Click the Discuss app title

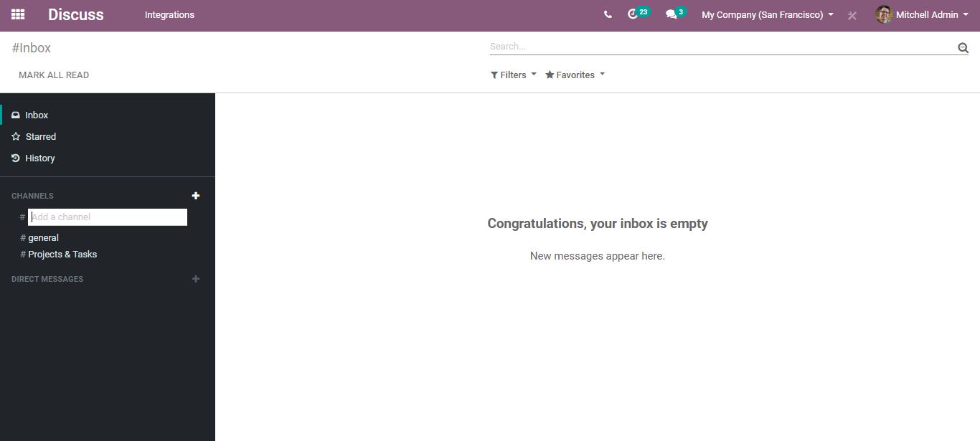pyautogui.click(x=76, y=14)
